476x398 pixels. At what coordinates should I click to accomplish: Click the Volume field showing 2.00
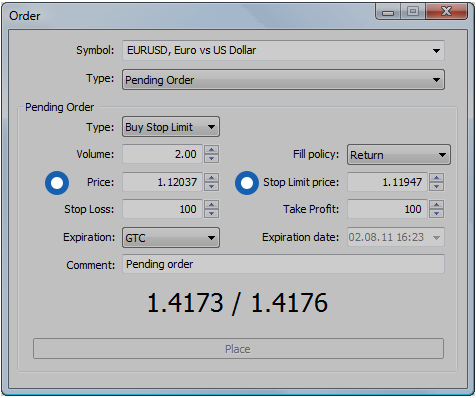(x=163, y=154)
